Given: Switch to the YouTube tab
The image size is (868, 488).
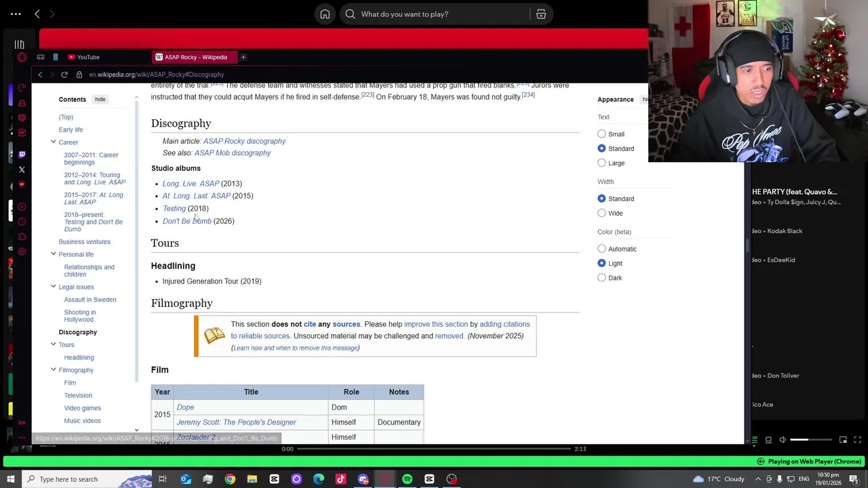Looking at the screenshot, I should pos(83,58).
